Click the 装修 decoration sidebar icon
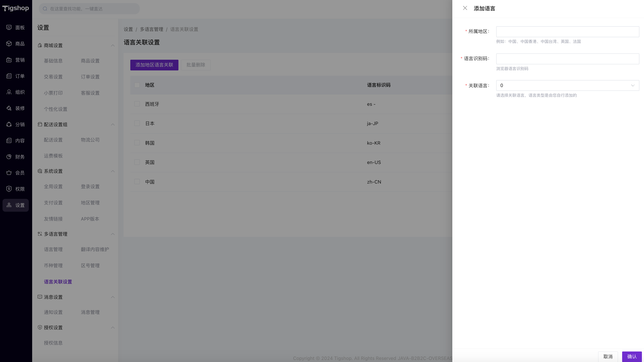Viewport: 644px width, 362px height. tap(9, 108)
